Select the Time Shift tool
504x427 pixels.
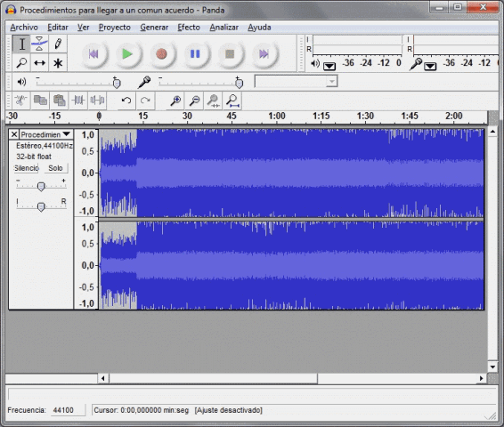[x=39, y=62]
